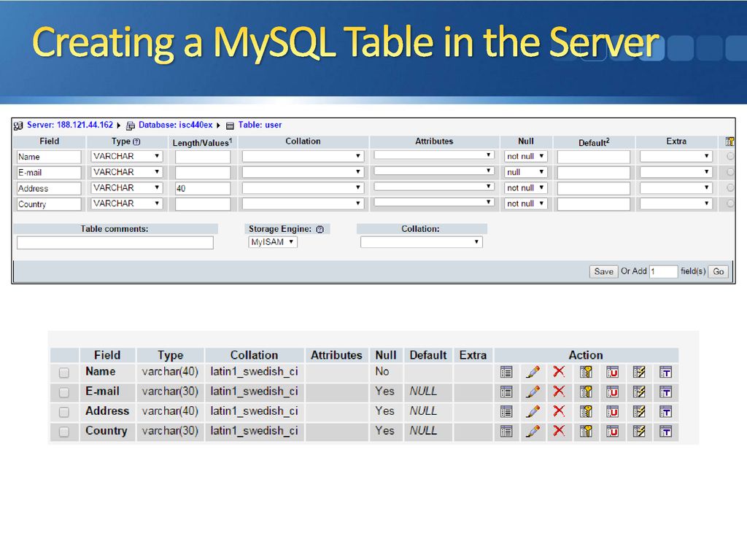The height and width of the screenshot is (560, 747).
Task: Drop the Name field with the red X
Action: (x=559, y=371)
